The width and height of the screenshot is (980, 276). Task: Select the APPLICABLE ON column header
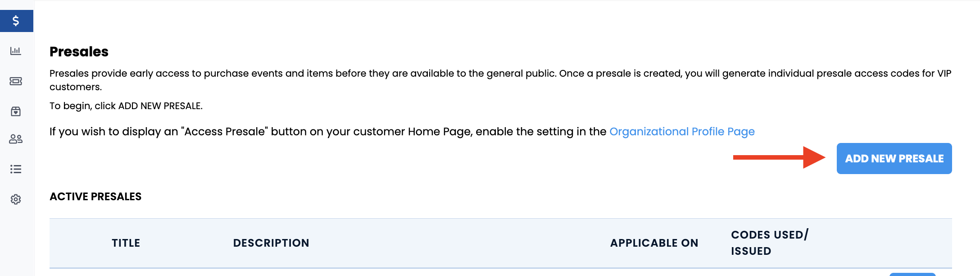654,243
